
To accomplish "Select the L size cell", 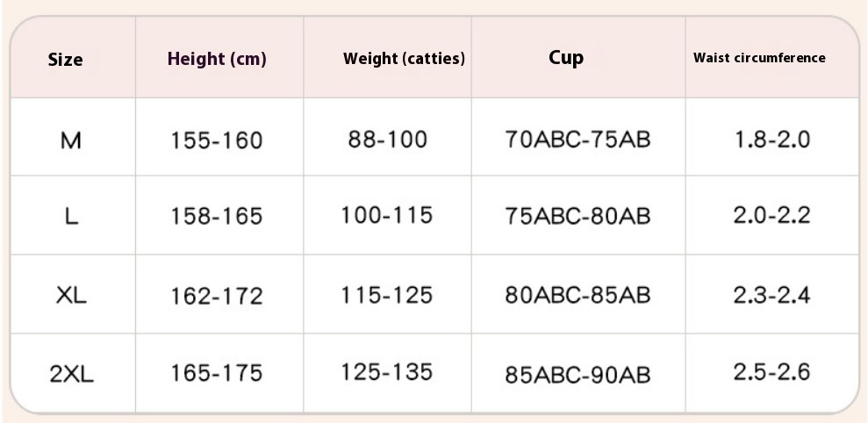I will pos(72,216).
